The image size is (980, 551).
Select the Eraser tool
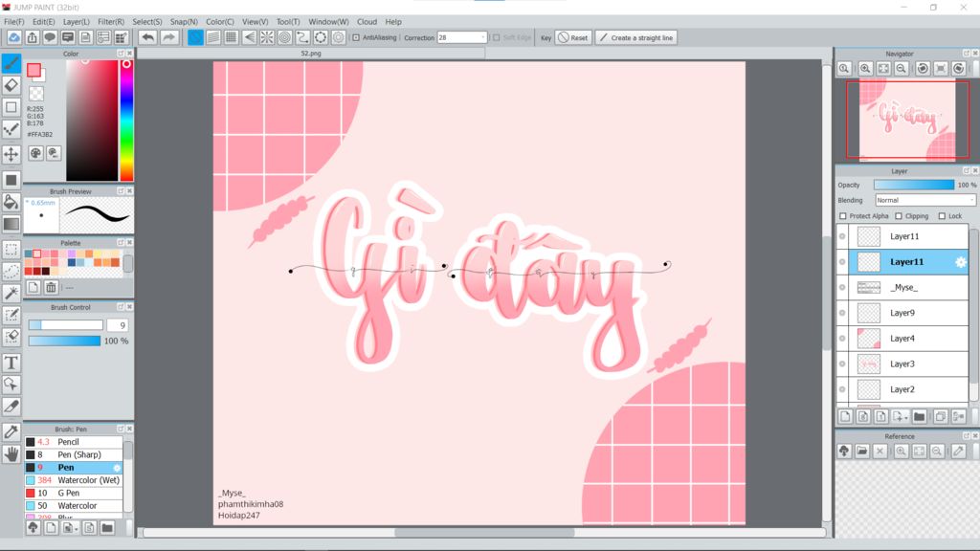point(11,85)
